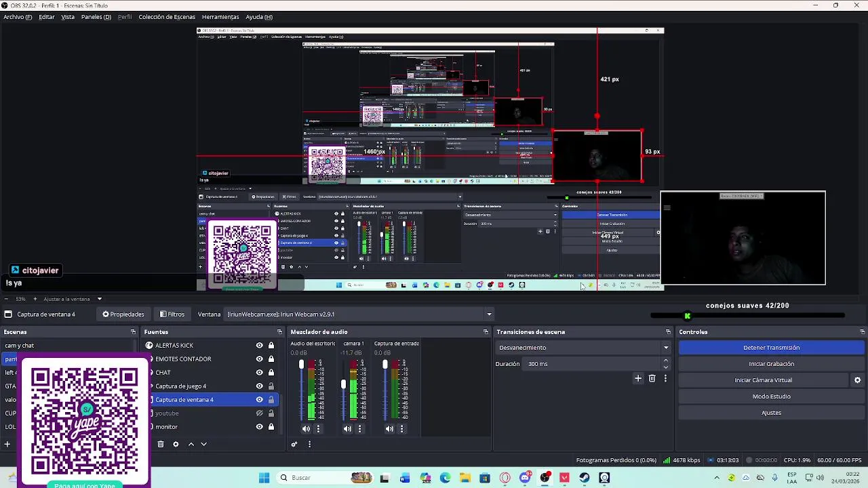Click the bitrate connection status icon
Image resolution: width=868 pixels, height=488 pixels.
[x=667, y=460]
